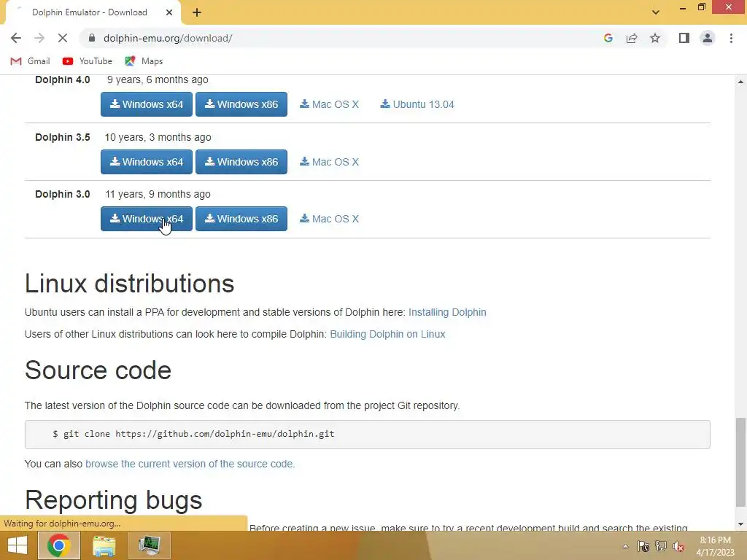View site information lock icon

(x=92, y=38)
